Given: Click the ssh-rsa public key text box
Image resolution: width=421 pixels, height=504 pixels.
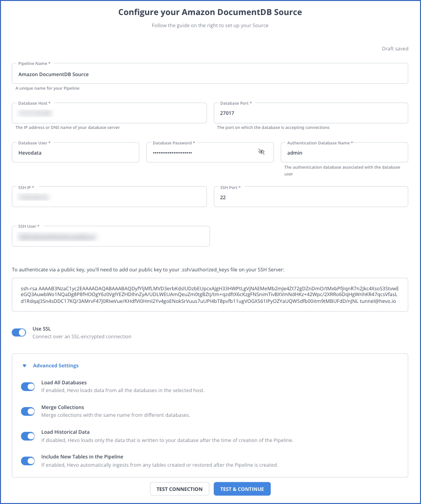Looking at the screenshot, I should [x=210, y=295].
